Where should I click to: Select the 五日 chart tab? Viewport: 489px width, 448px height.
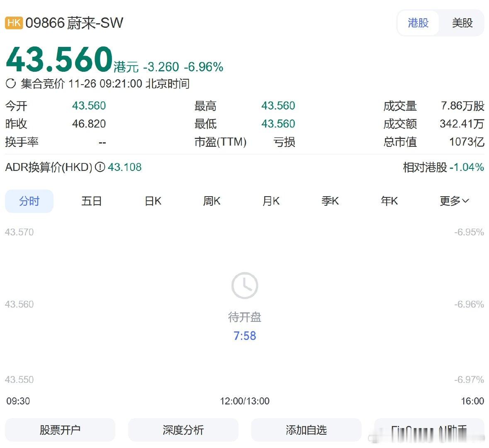(x=91, y=201)
